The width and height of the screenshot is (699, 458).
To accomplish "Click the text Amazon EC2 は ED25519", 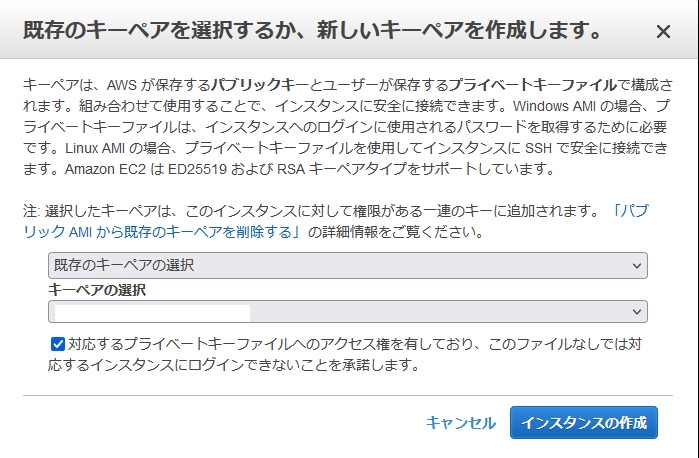I will coord(146,169).
